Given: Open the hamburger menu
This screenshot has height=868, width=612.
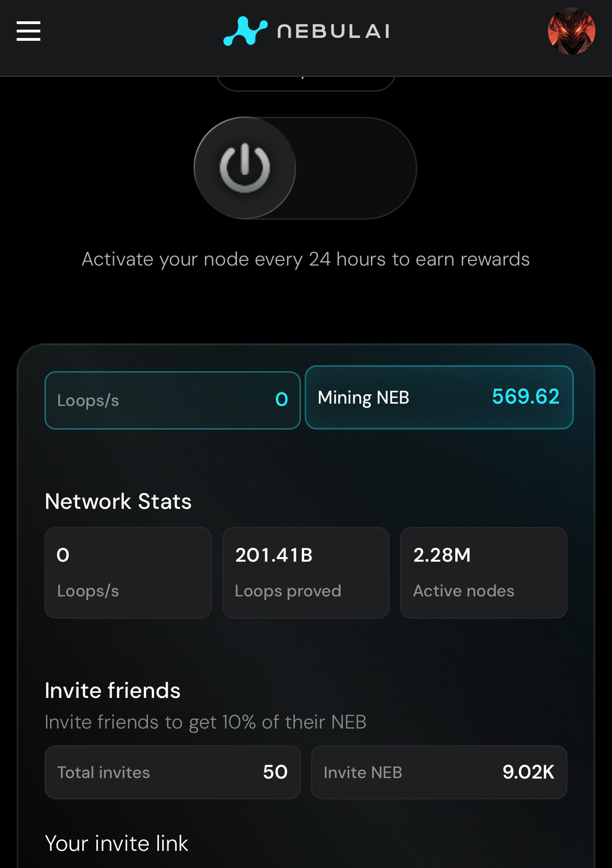Looking at the screenshot, I should 28,31.
